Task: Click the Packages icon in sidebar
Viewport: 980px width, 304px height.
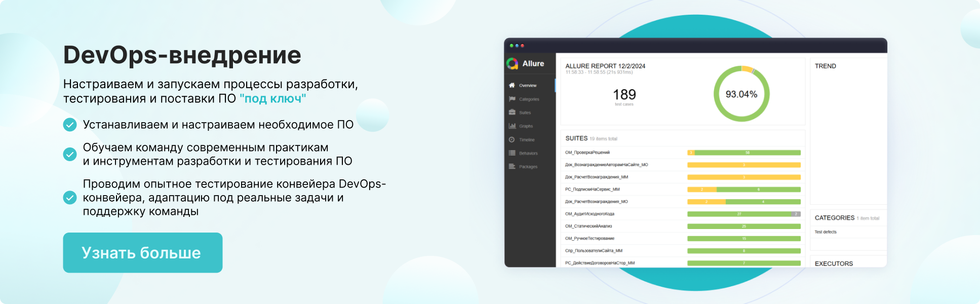Action: [512, 166]
